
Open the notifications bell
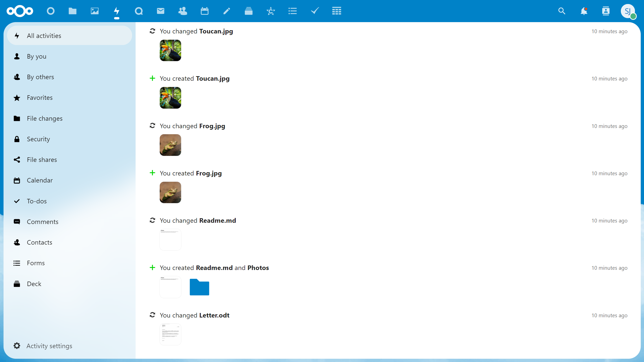coord(584,11)
